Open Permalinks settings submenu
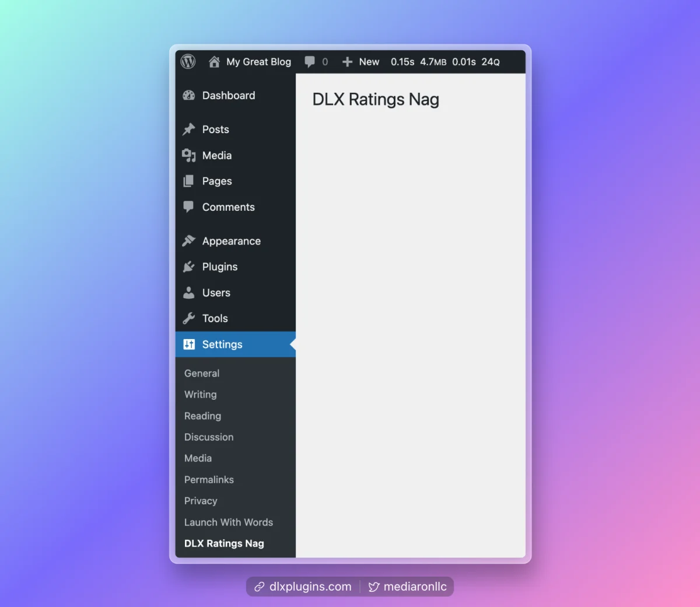 (x=209, y=480)
